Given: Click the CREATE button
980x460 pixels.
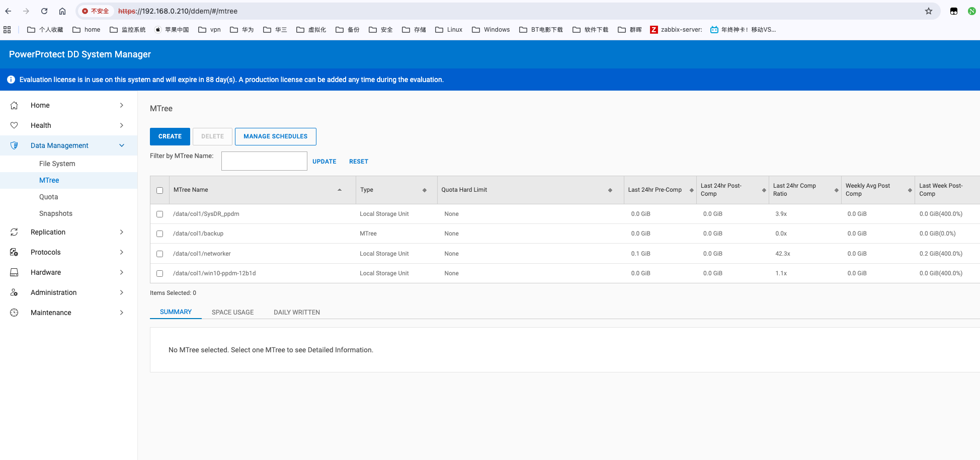Looking at the screenshot, I should (x=170, y=136).
